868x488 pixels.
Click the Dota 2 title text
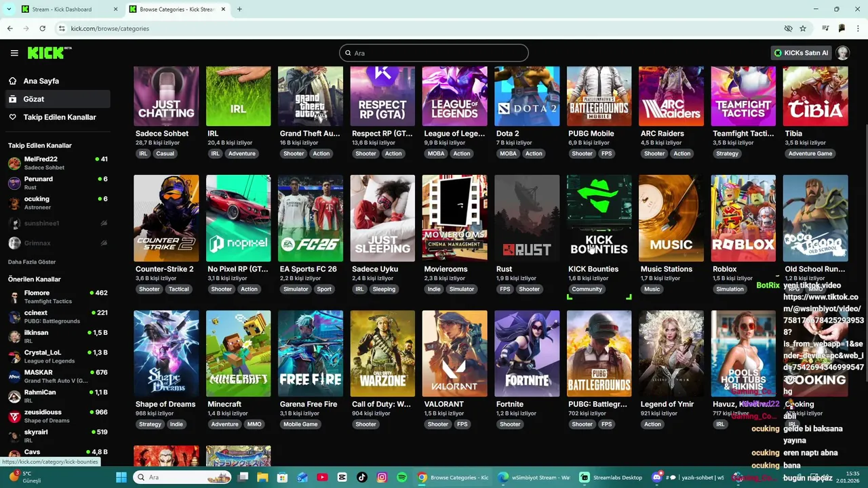click(x=508, y=134)
